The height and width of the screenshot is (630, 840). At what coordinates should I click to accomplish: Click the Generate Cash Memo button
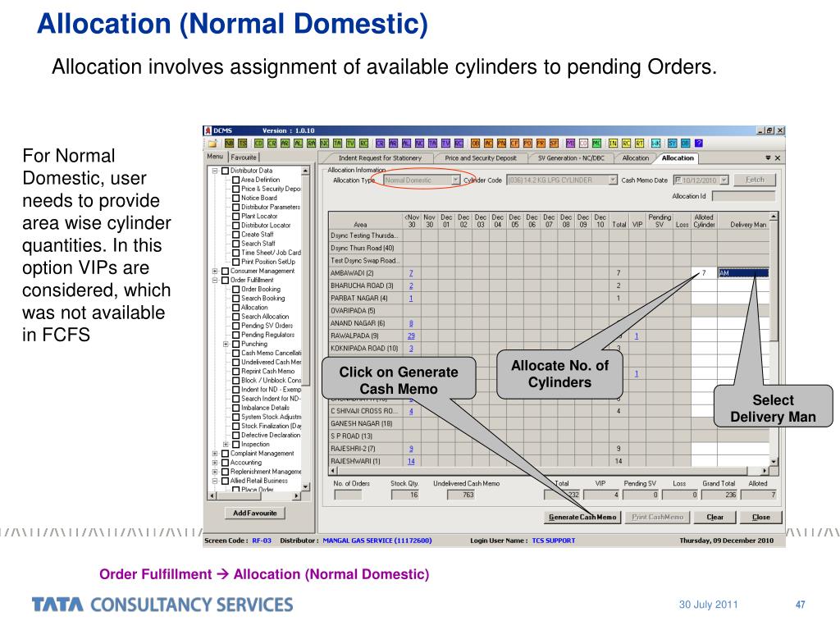pyautogui.click(x=582, y=517)
